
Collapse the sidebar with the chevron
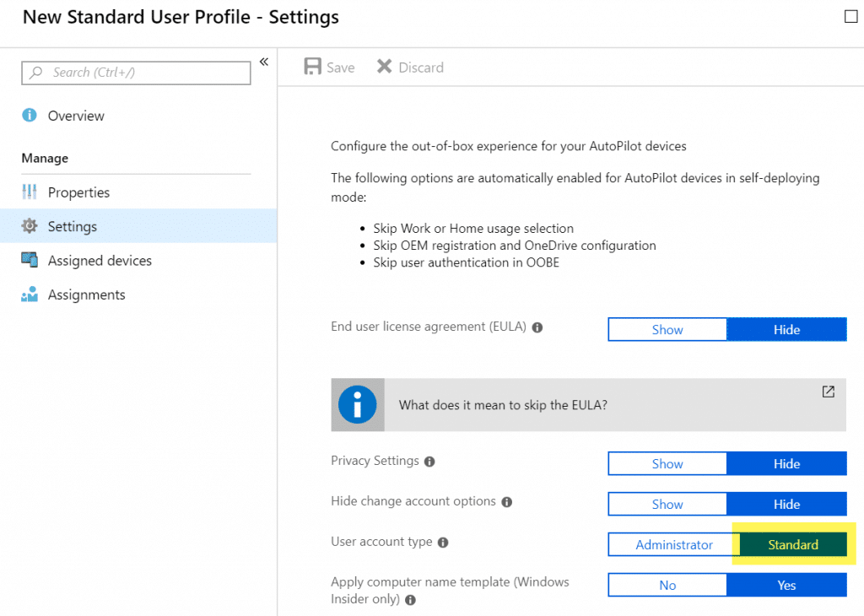pyautogui.click(x=263, y=62)
